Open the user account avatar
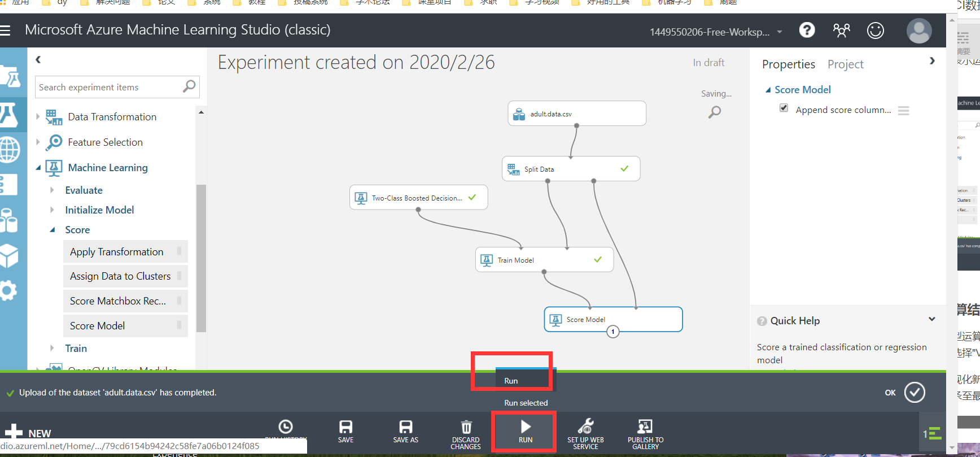 click(x=919, y=31)
